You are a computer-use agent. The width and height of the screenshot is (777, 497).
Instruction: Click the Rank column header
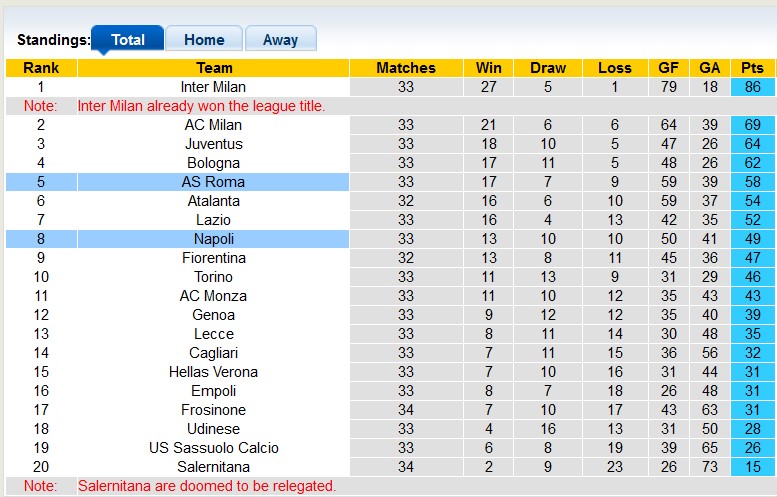(41, 68)
